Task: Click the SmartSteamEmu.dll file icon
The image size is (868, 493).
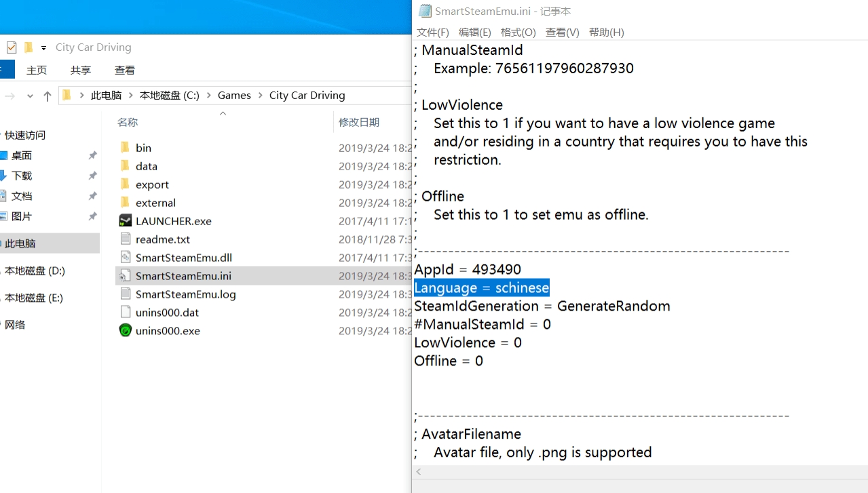Action: 125,257
